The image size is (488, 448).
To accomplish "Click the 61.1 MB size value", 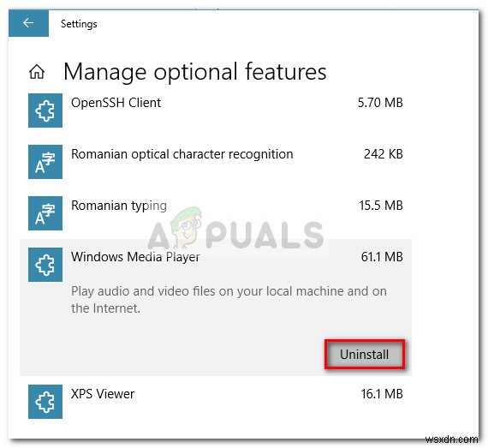I will 382,257.
